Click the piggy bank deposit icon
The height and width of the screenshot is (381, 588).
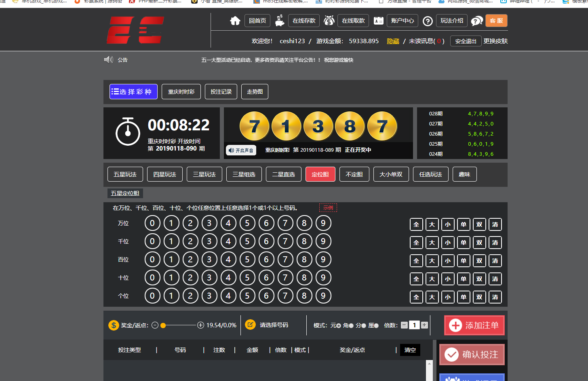click(280, 21)
